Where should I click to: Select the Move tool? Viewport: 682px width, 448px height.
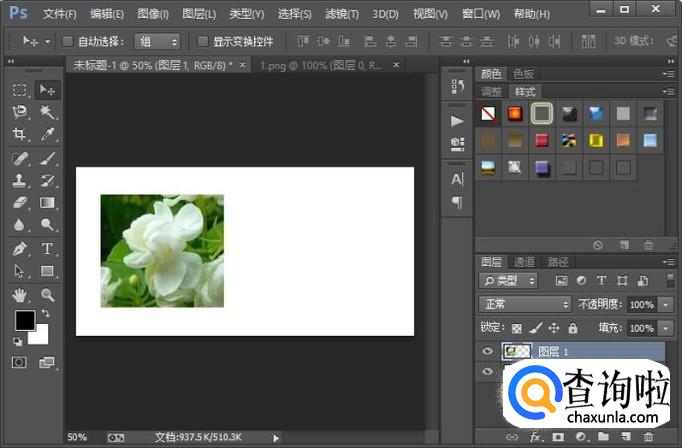coord(47,90)
